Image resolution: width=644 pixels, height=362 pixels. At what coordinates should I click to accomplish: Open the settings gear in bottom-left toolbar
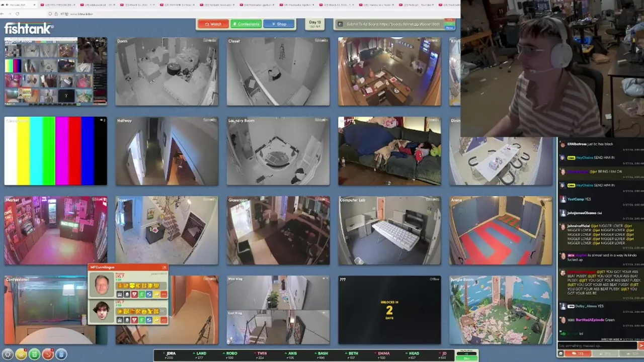(8, 354)
